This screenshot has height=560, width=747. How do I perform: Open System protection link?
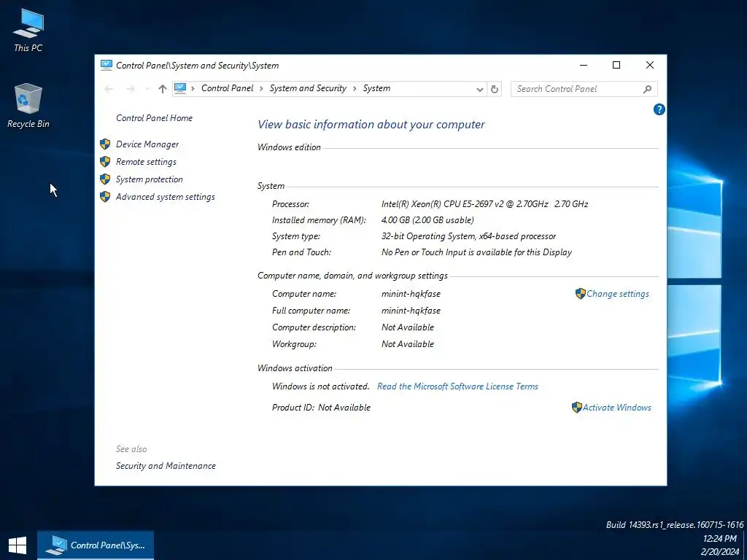point(149,179)
